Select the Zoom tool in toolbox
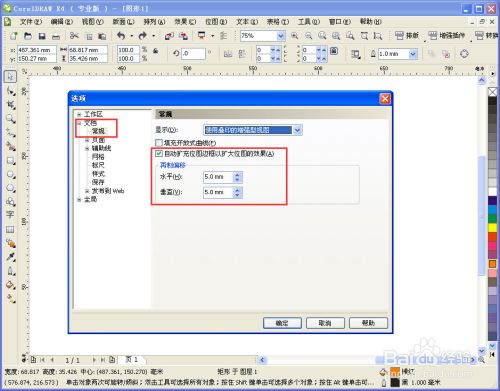The image size is (500, 391). (10, 119)
